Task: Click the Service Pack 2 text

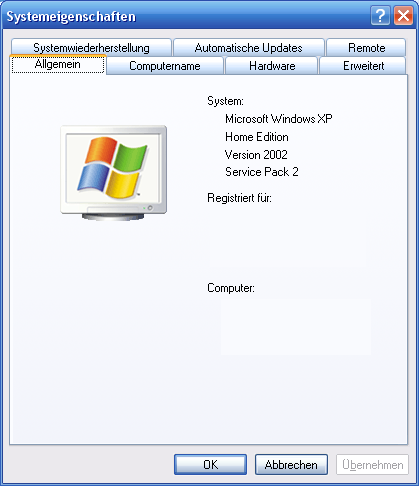Action: (x=262, y=172)
